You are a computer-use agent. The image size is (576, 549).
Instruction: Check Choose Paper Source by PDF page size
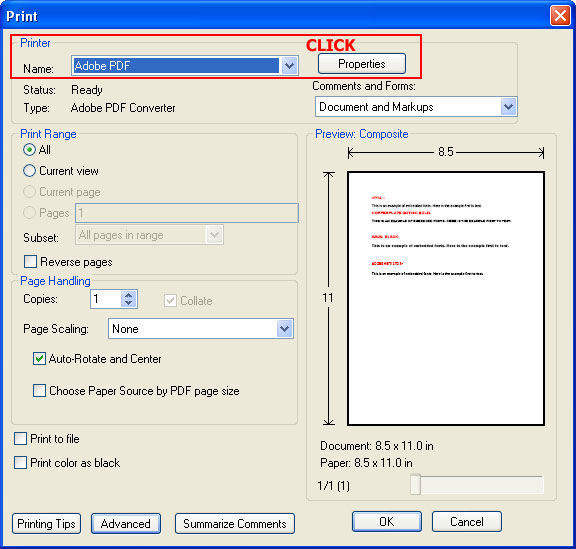(39, 391)
